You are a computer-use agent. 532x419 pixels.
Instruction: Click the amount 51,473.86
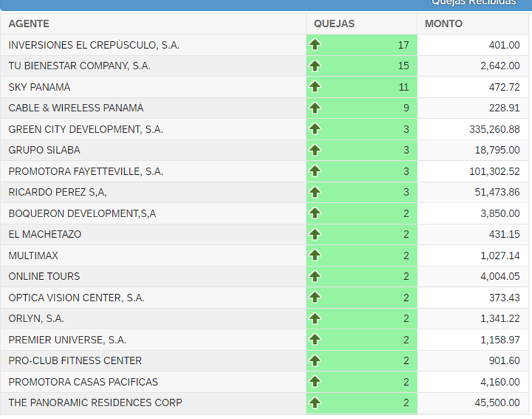tap(497, 192)
